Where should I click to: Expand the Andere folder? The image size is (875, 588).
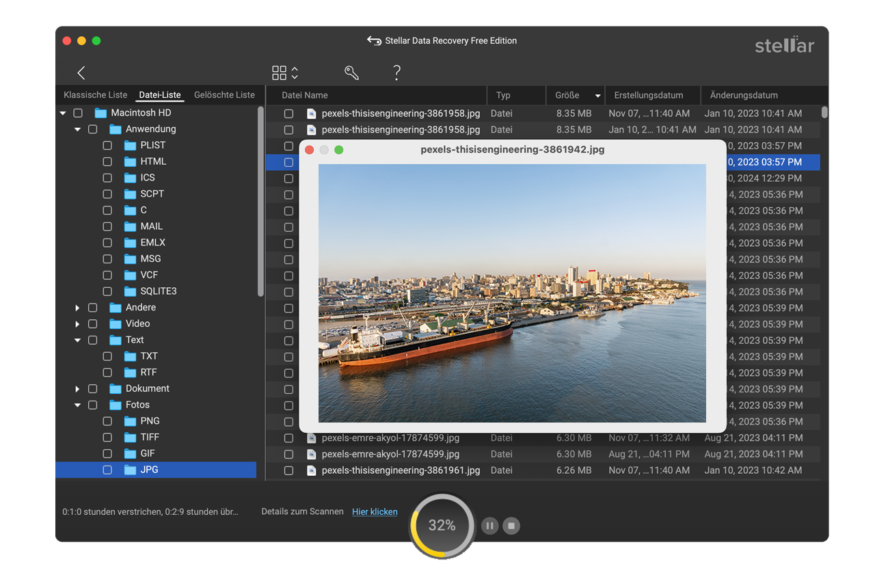click(77, 308)
